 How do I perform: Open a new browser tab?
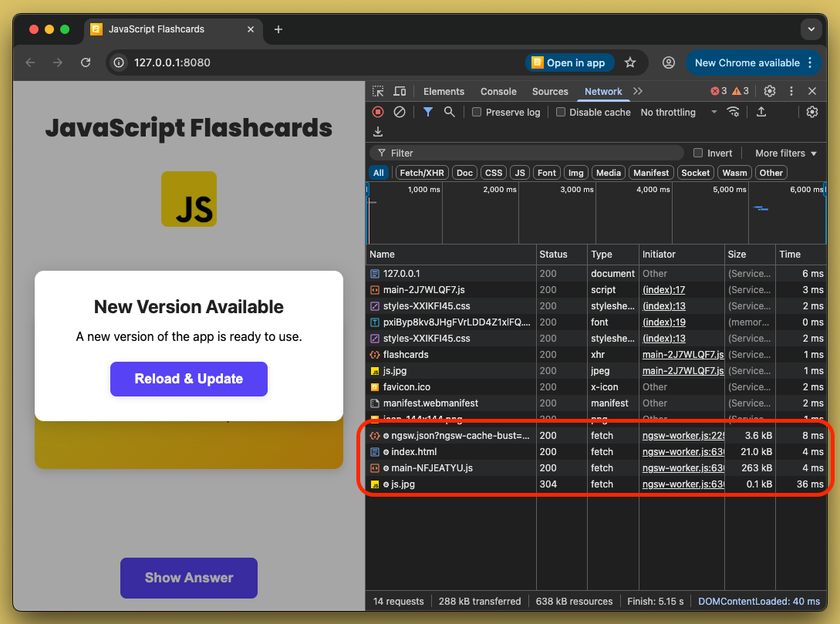click(x=278, y=29)
